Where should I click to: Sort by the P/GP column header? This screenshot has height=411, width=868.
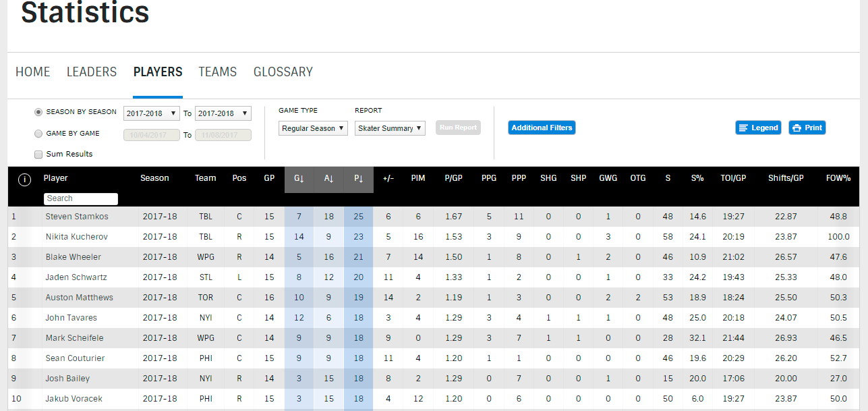click(x=454, y=178)
